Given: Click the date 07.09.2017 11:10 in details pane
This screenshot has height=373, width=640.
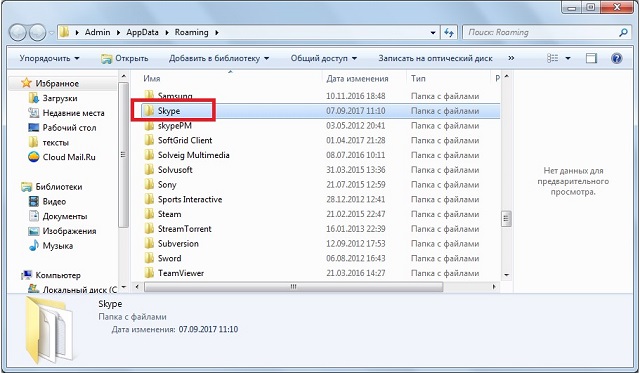Looking at the screenshot, I should pyautogui.click(x=208, y=329).
